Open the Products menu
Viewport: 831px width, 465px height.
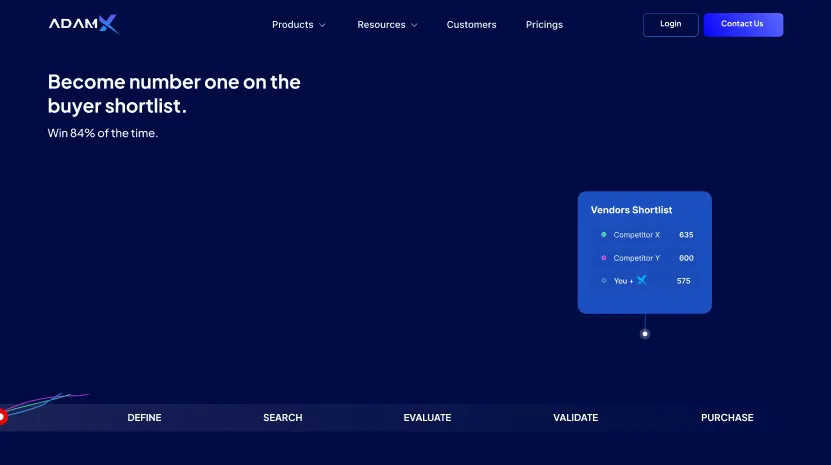(293, 25)
